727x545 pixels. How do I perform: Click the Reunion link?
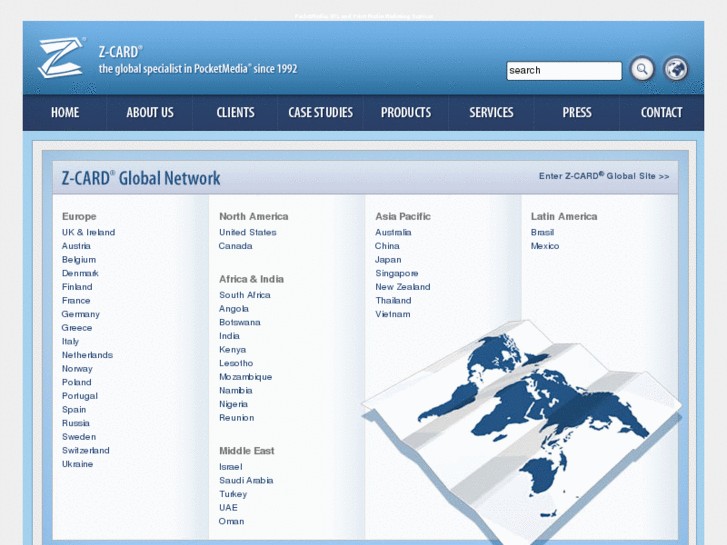click(x=236, y=418)
